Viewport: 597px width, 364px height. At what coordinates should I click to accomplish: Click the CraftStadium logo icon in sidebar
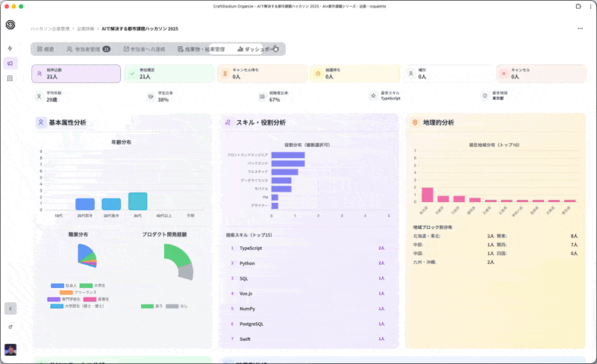click(x=10, y=25)
